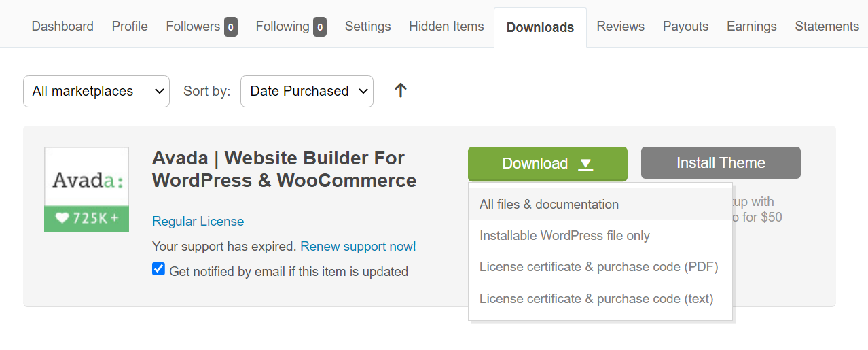
Task: Select License certificate & purchase code (text)
Action: (x=600, y=298)
